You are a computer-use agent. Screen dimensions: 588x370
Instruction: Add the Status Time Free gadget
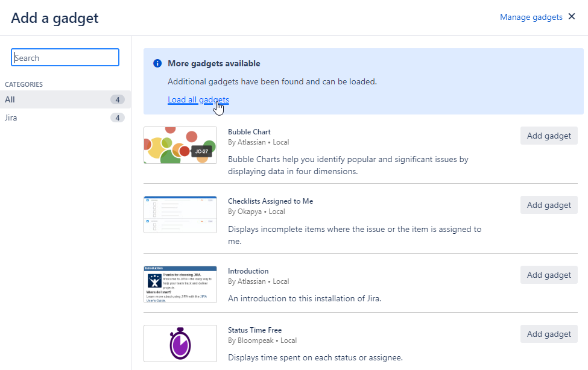click(x=549, y=334)
